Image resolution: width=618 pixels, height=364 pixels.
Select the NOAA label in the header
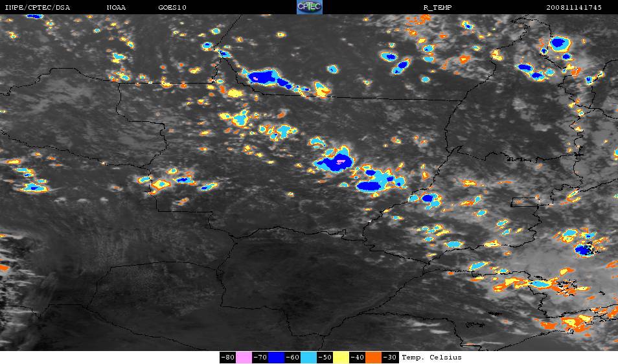click(116, 8)
